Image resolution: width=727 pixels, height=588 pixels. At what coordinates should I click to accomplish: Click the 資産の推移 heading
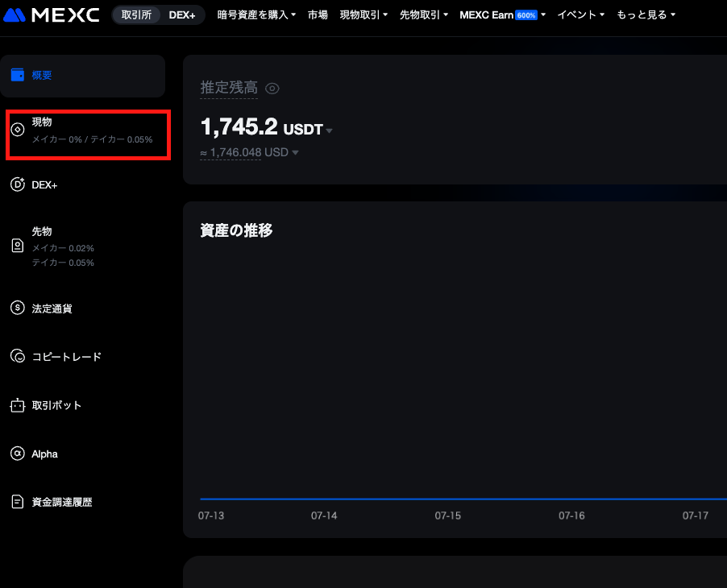pyautogui.click(x=236, y=230)
